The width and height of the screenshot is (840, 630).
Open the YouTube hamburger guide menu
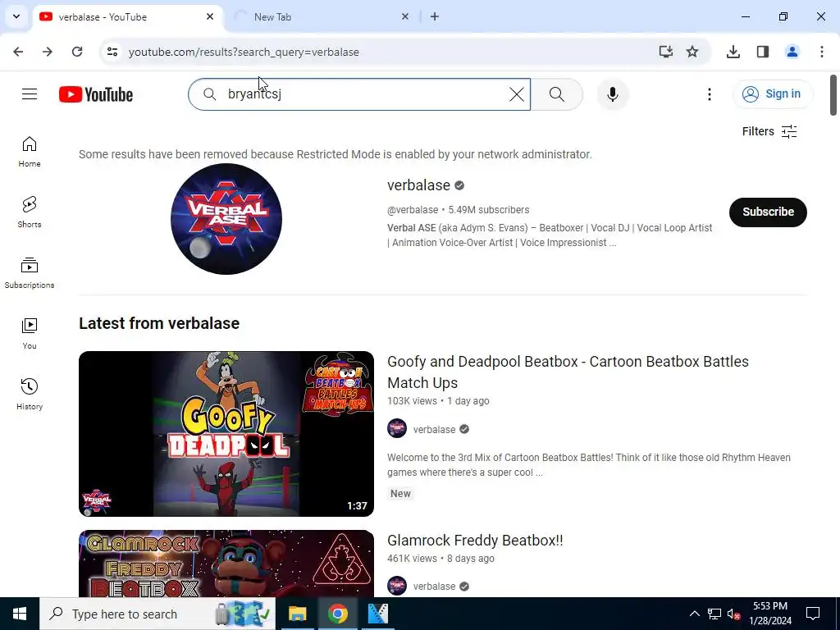pos(30,94)
